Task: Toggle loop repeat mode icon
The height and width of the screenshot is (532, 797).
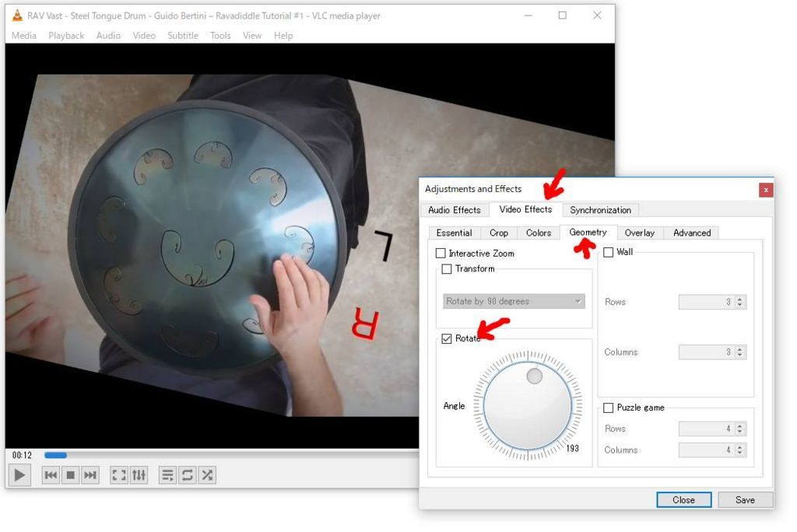Action: 187,475
